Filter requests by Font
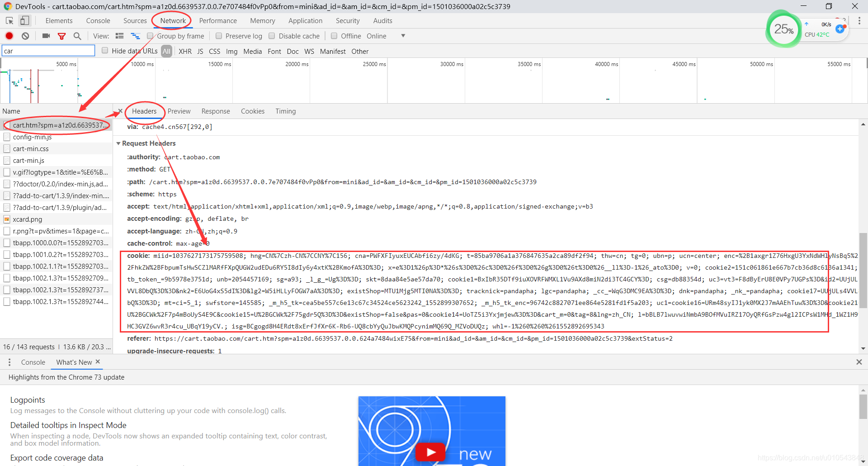This screenshot has width=868, height=466. (274, 52)
